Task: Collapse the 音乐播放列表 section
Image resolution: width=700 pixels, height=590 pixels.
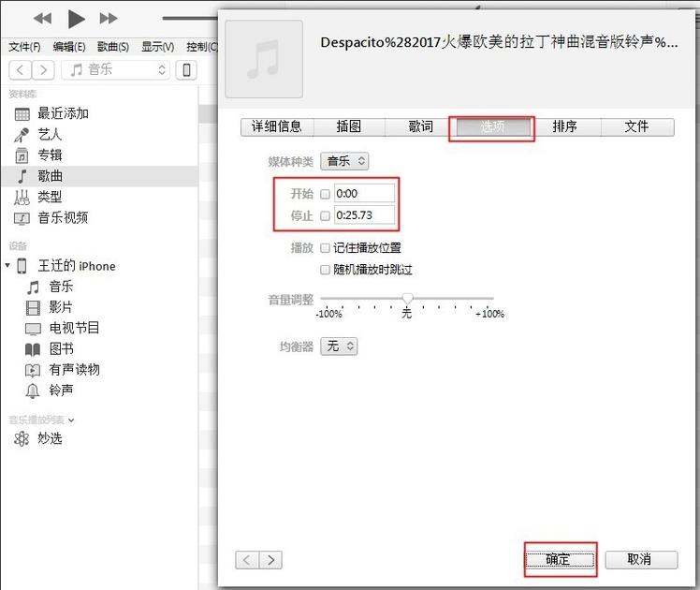Action: tap(71, 420)
